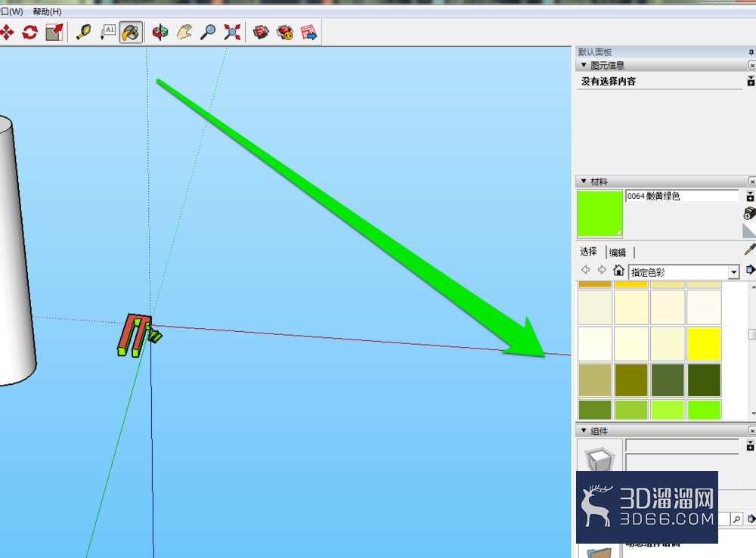
Task: Choose the Pan hand tool
Action: point(184,33)
